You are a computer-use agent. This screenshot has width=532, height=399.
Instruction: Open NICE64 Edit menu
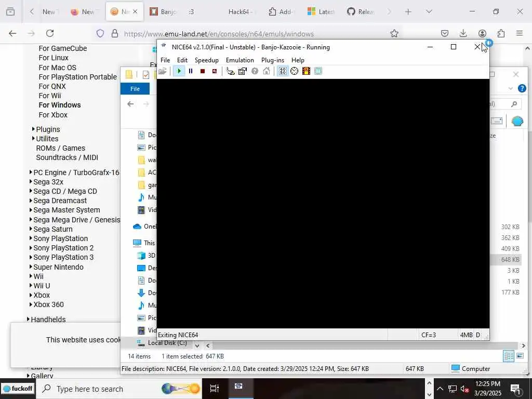[182, 60]
